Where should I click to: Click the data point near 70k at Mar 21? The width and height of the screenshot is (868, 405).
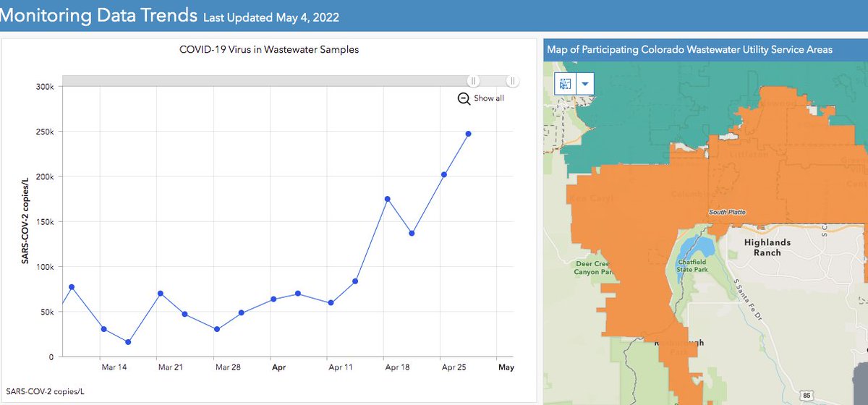[x=160, y=294]
